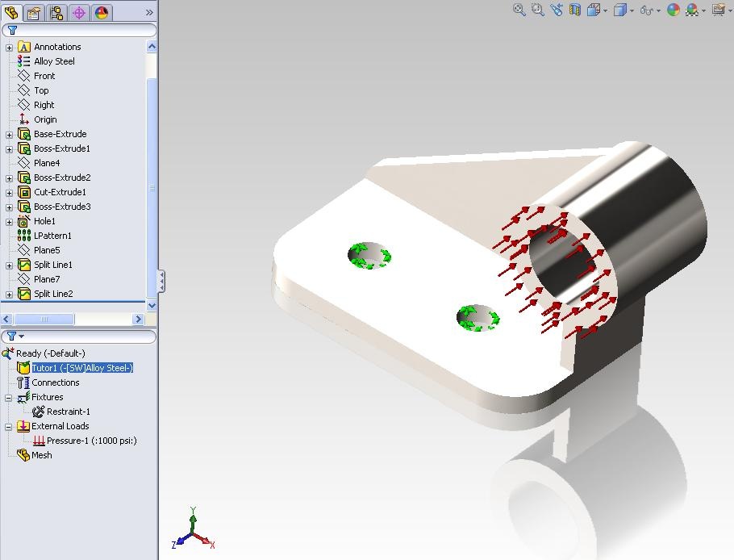The width and height of the screenshot is (734, 560).
Task: Open View Orientation dropdown arrow
Action: pyautogui.click(x=605, y=10)
